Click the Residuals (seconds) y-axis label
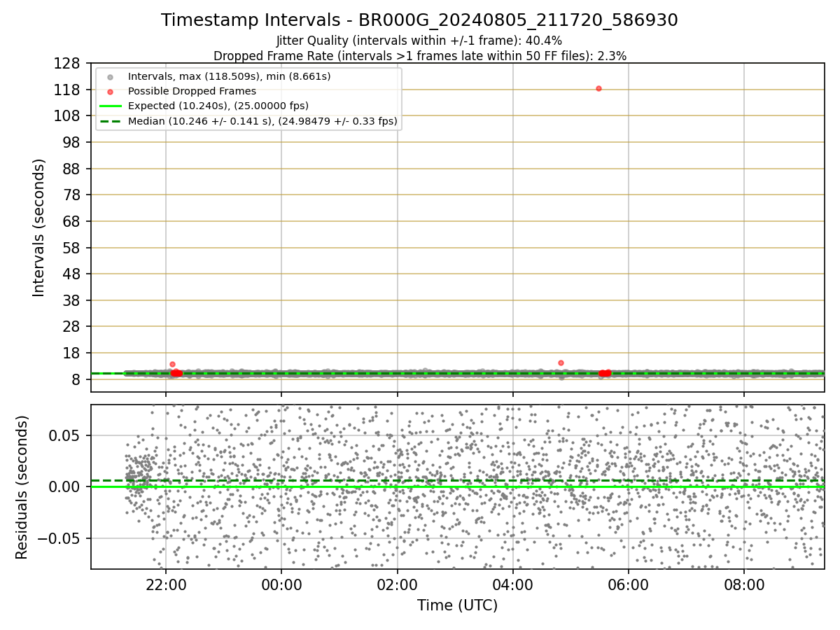Viewport: 840px width, 630px height. [x=22, y=487]
